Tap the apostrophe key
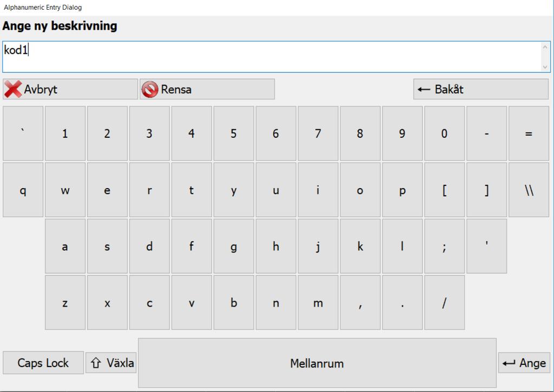This screenshot has width=554, height=392. point(486,247)
